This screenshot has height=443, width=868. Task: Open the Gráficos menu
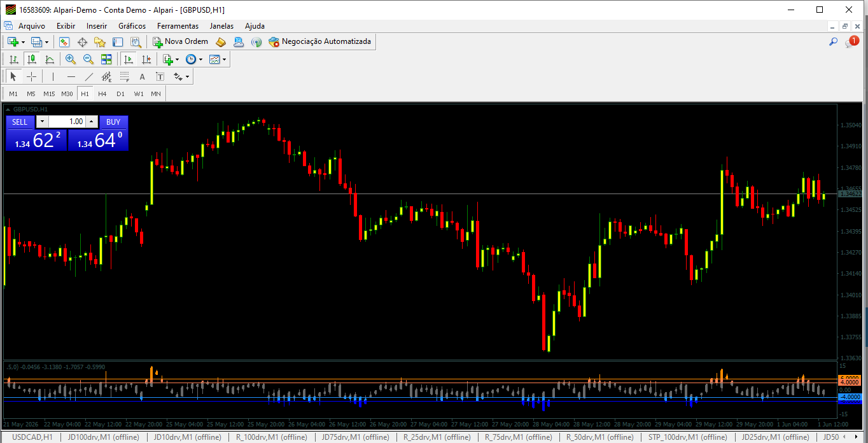[132, 26]
